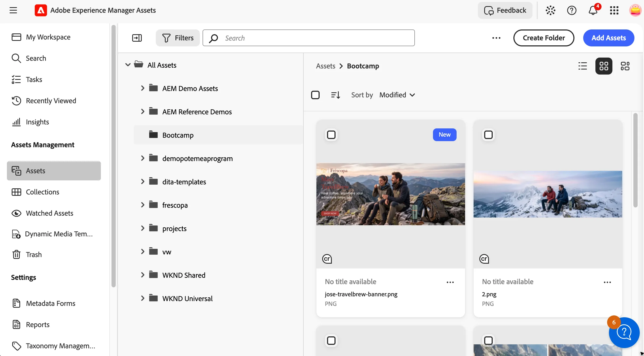Viewport: 644px width, 356px height.
Task: Click the Assets breadcrumb link
Action: pos(325,66)
